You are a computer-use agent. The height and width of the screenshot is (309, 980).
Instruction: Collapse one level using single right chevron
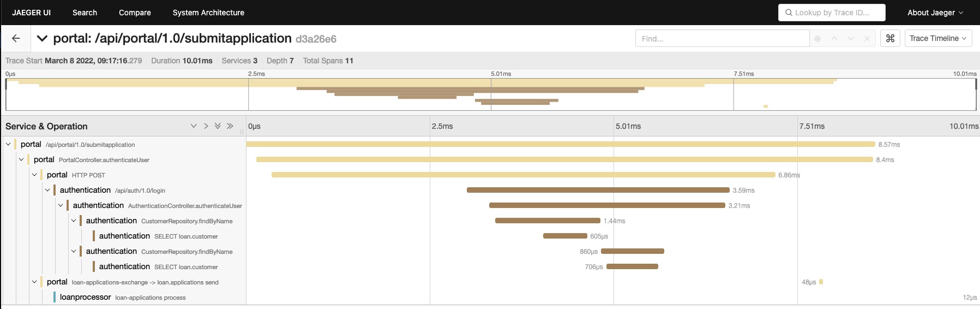pyautogui.click(x=206, y=126)
